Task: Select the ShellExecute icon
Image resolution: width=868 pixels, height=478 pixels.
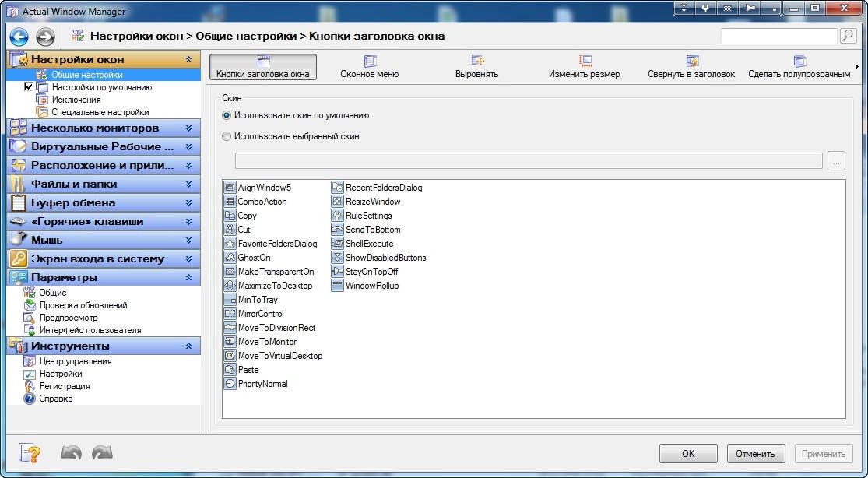Action: (x=337, y=243)
